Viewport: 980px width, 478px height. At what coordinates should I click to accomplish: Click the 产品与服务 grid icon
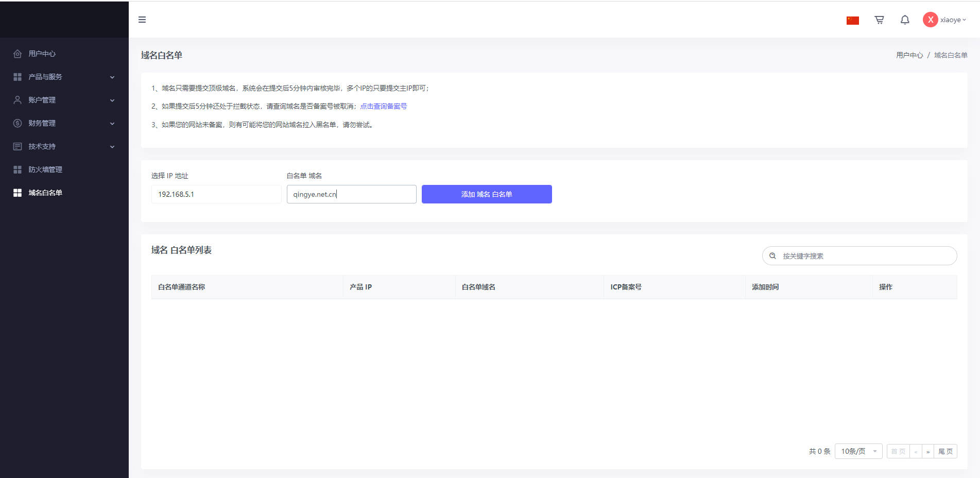pyautogui.click(x=18, y=77)
